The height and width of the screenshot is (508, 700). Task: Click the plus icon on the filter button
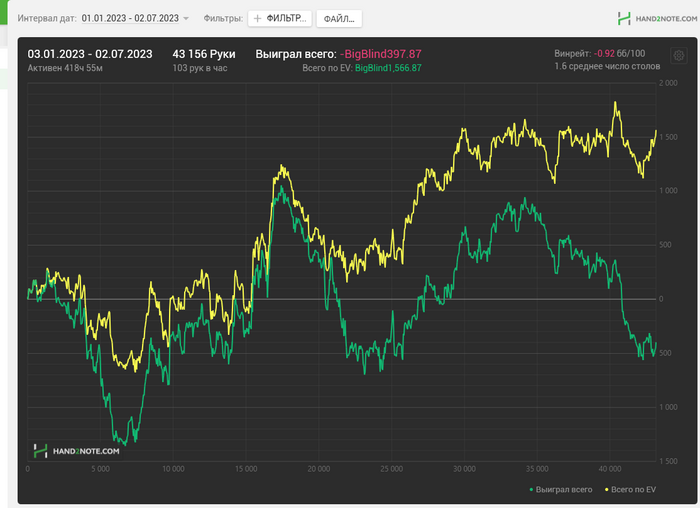tap(257, 18)
